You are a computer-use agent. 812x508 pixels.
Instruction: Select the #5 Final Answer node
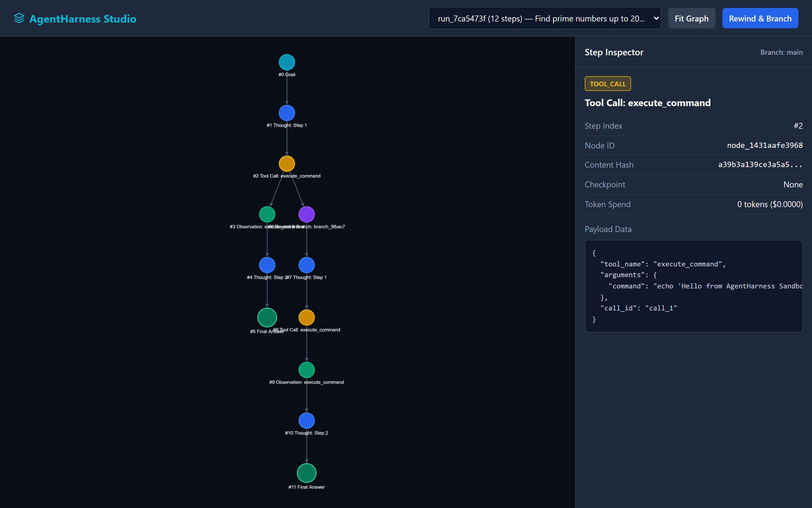267,317
